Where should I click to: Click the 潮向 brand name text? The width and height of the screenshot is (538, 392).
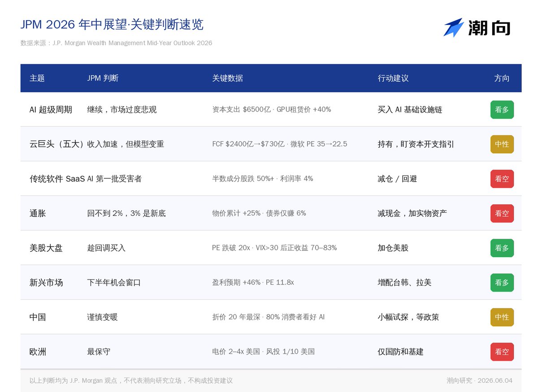point(489,28)
